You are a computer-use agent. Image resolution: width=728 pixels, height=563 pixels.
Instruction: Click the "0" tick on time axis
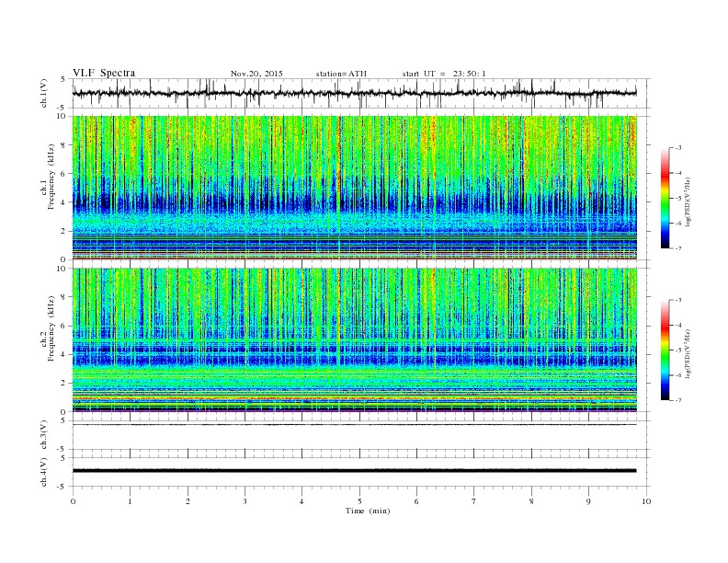point(73,501)
